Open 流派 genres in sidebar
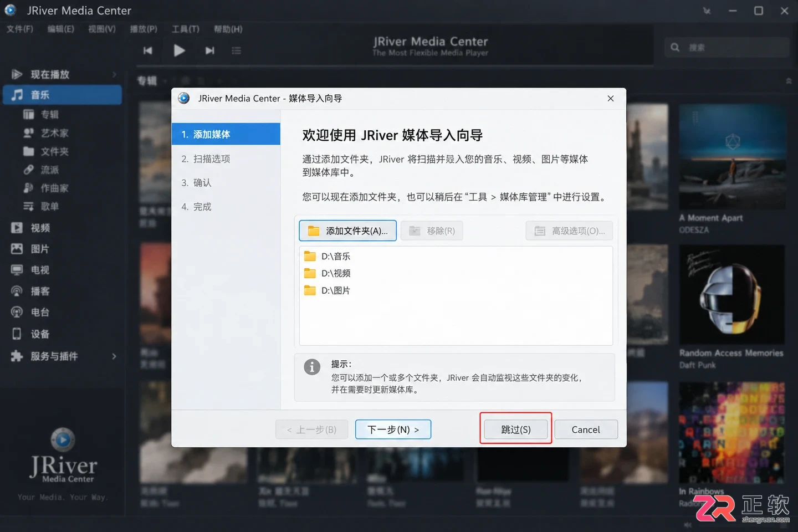Image resolution: width=798 pixels, height=532 pixels. pyautogui.click(x=41, y=170)
